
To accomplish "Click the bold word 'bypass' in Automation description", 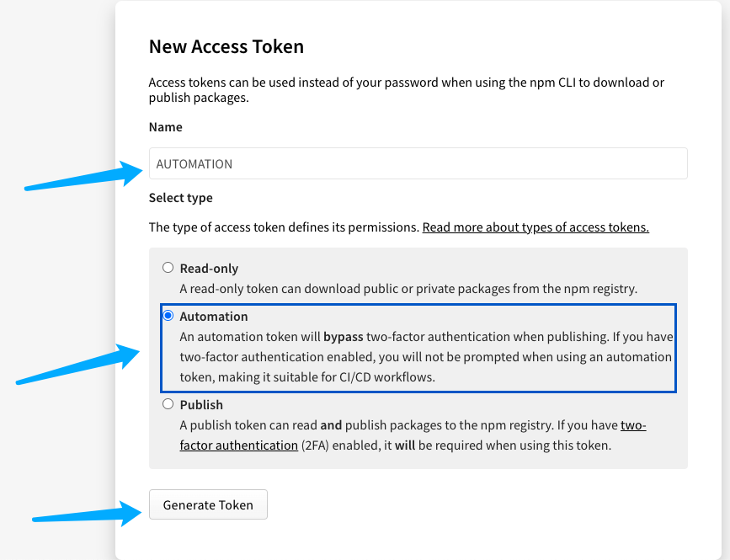I will (344, 337).
